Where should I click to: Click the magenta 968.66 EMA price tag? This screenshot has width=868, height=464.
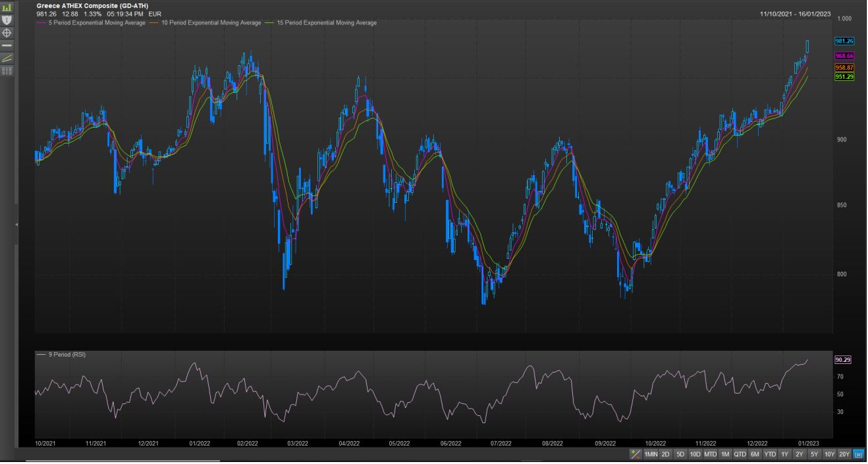(x=844, y=56)
